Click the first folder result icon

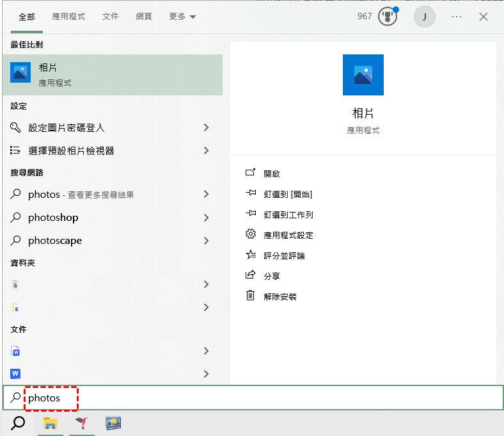[15, 284]
